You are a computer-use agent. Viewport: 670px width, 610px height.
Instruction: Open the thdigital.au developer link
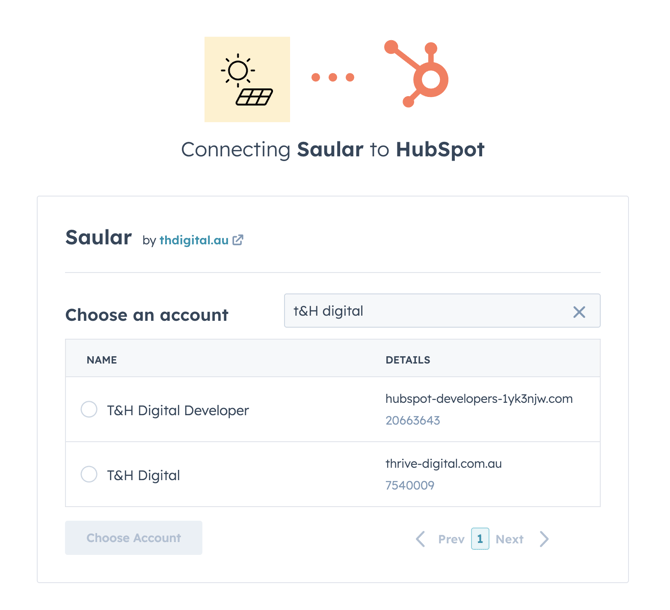pos(194,240)
